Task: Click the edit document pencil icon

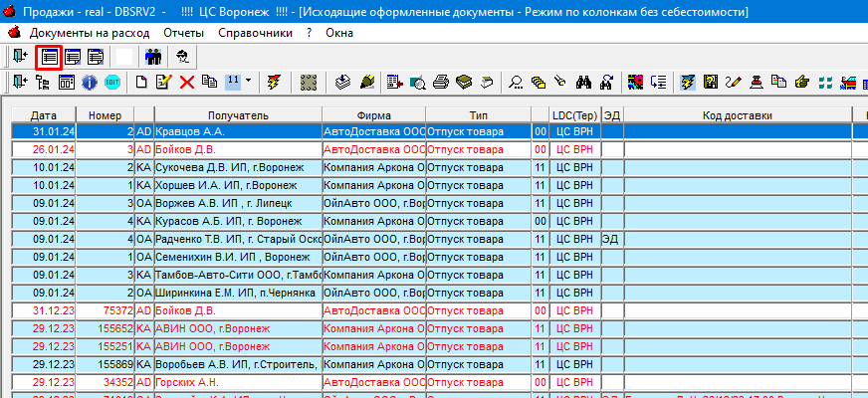Action: [x=164, y=82]
